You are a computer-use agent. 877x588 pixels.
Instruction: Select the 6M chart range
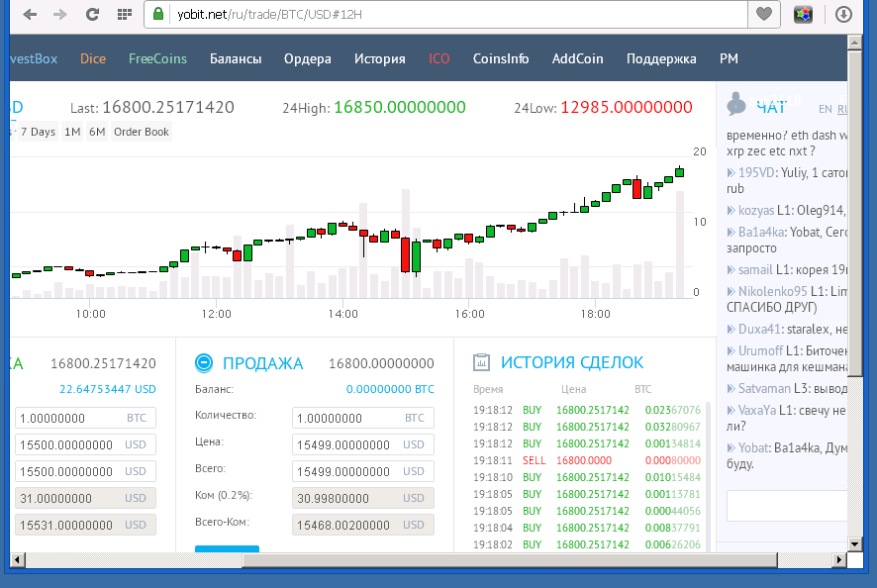coord(97,132)
